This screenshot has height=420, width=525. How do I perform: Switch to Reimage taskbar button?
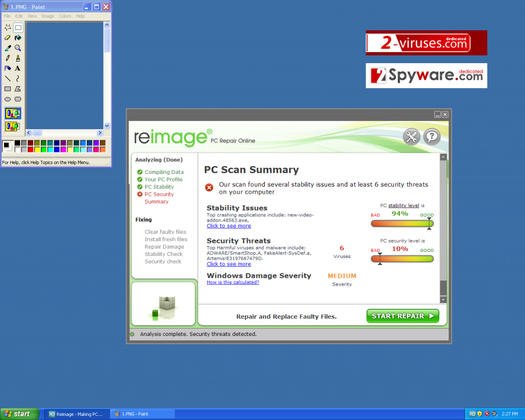[x=76, y=414]
